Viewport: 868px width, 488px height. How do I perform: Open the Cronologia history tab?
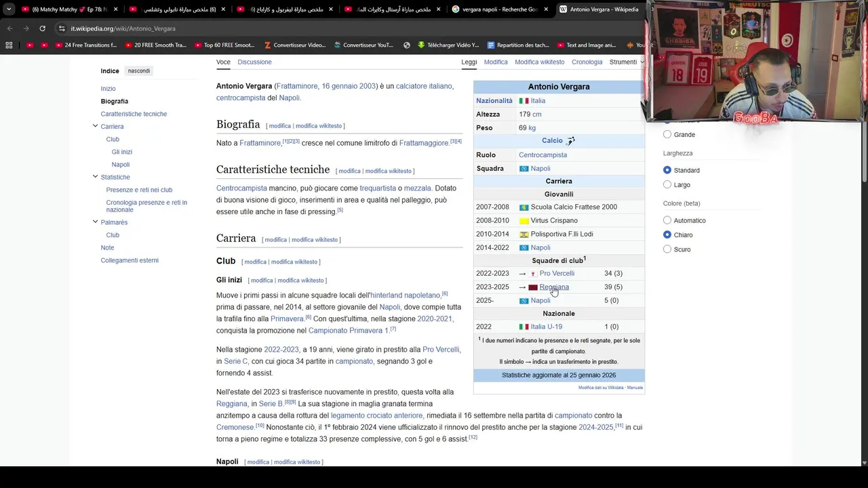click(x=587, y=62)
